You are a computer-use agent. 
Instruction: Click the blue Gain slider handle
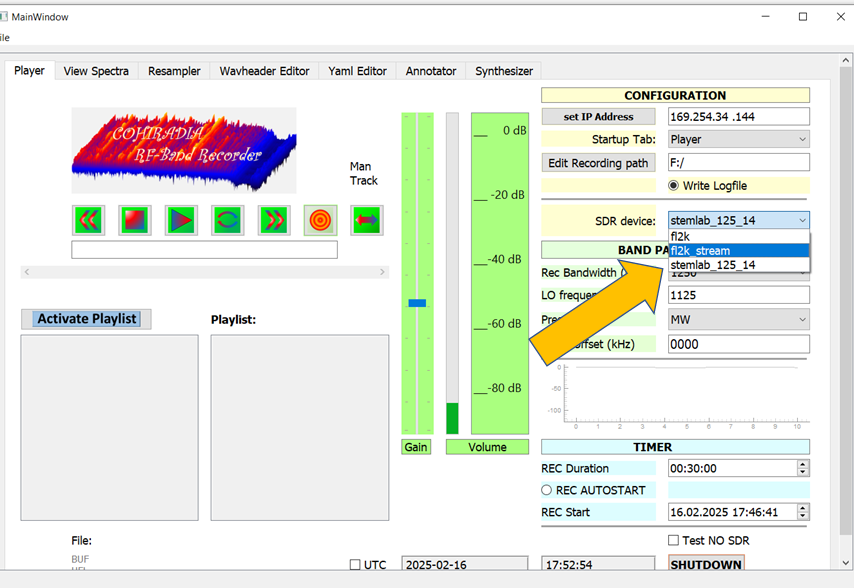coord(417,302)
